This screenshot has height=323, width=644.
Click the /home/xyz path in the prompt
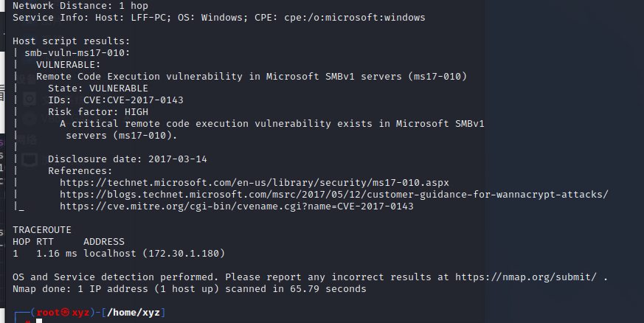pos(134,313)
